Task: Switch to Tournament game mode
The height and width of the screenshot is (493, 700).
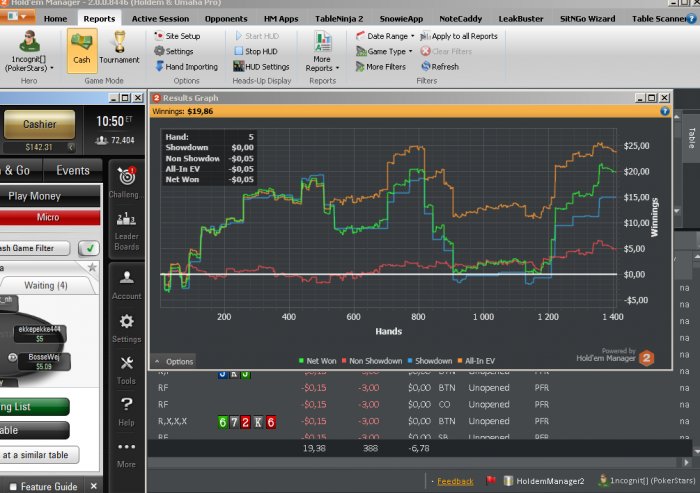Action: [119, 47]
